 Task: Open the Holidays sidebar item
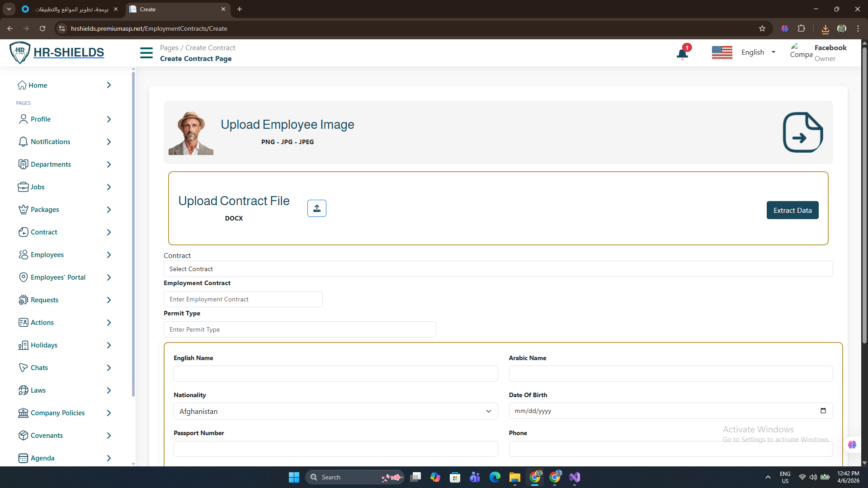point(44,345)
